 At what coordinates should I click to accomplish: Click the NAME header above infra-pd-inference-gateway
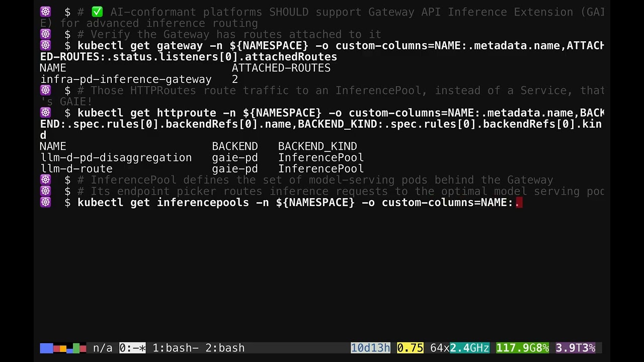(x=53, y=68)
